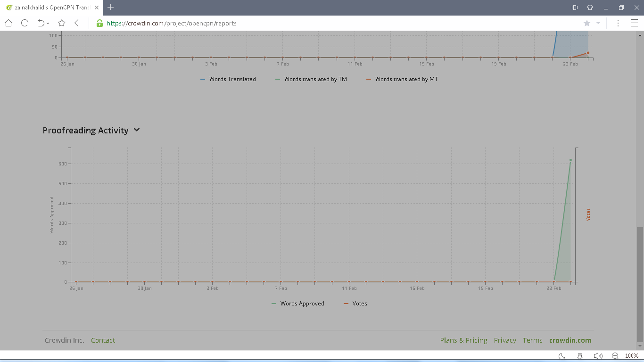The height and width of the screenshot is (362, 644).
Task: Focus the crowdin.com address bar
Action: pos(330,23)
